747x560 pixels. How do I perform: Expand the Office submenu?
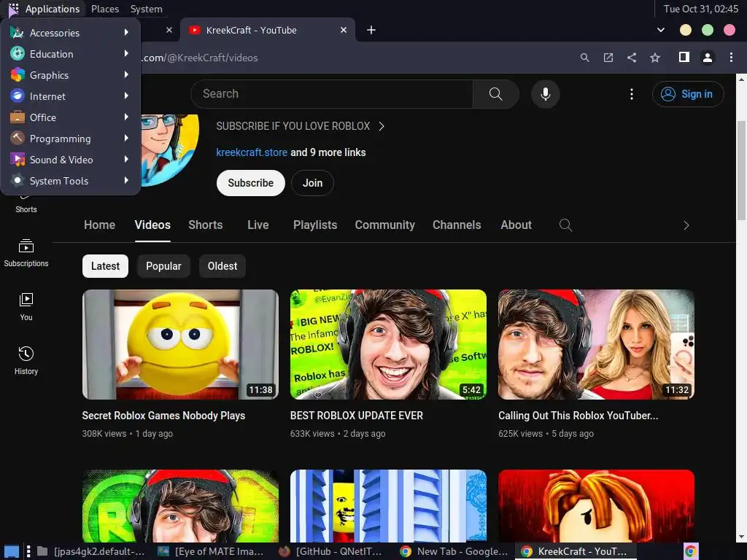tap(71, 117)
